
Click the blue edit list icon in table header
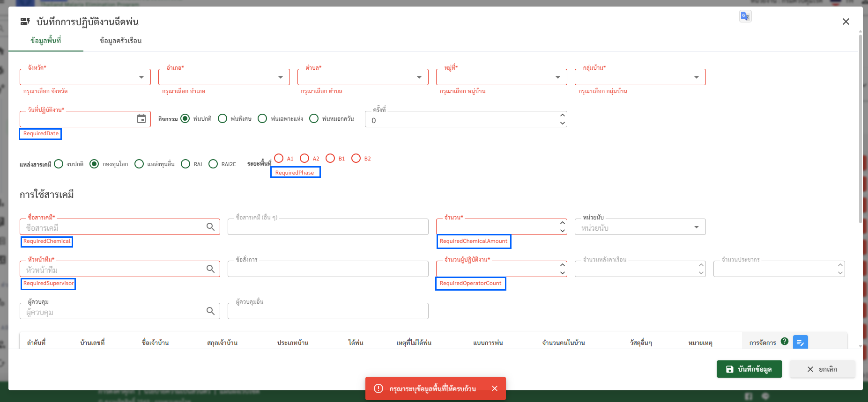click(800, 343)
